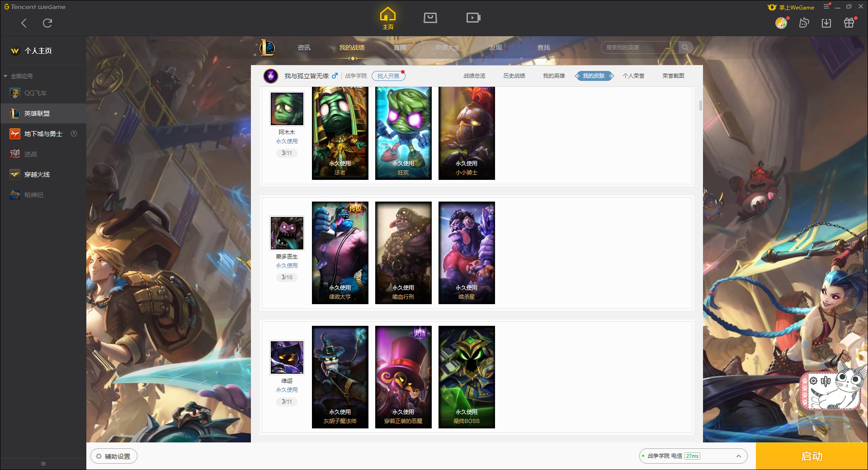Click the 蒙多医生 champion portrait
This screenshot has width=868, height=470.
287,233
